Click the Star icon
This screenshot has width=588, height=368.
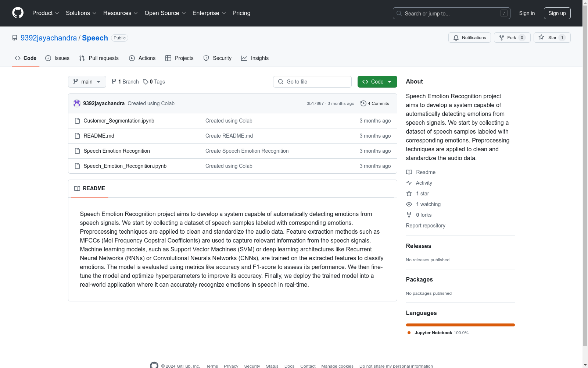click(541, 37)
